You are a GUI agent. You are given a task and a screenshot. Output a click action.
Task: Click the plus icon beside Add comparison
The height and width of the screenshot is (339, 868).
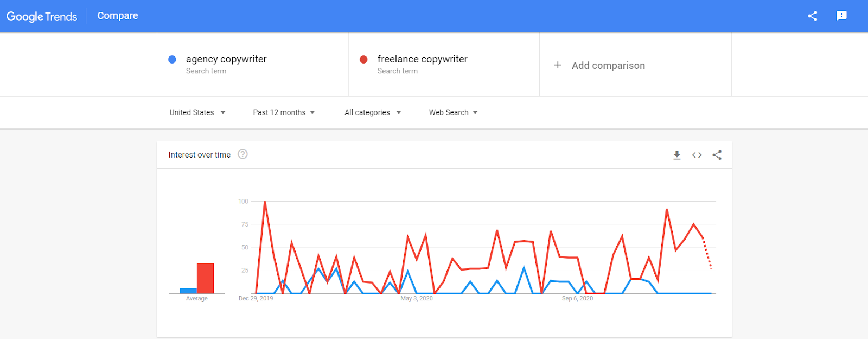click(558, 65)
